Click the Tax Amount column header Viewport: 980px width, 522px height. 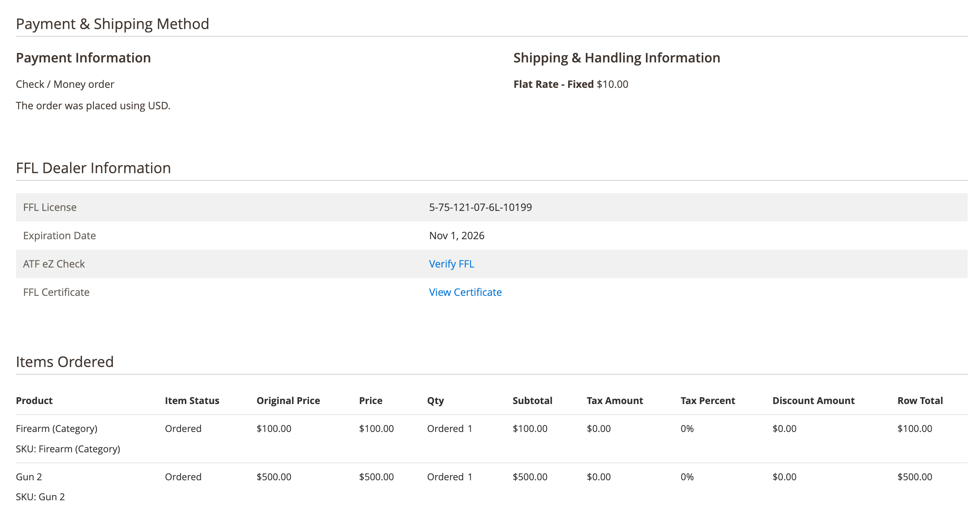click(x=615, y=400)
